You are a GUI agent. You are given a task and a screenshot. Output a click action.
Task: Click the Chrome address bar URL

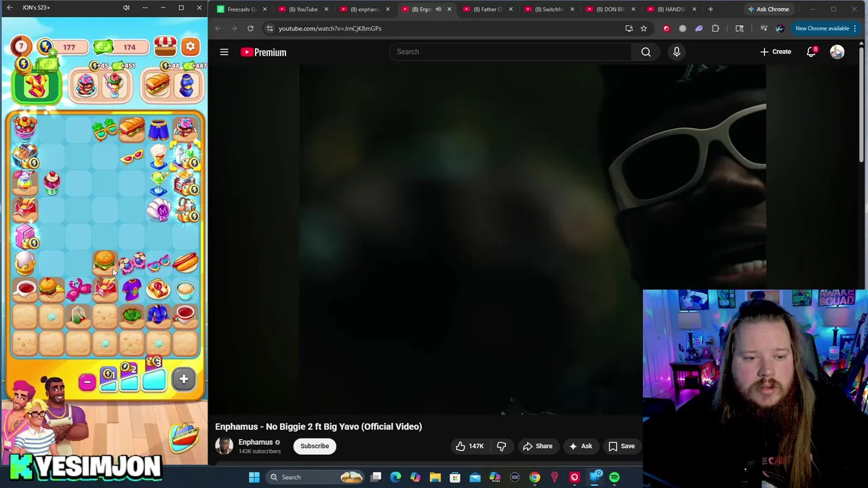click(330, 28)
